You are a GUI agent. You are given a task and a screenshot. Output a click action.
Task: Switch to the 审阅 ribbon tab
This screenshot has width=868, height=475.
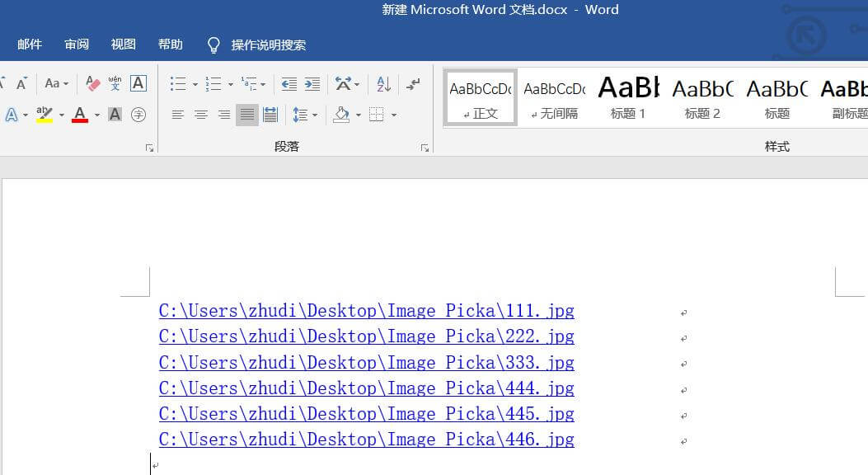[77, 45]
